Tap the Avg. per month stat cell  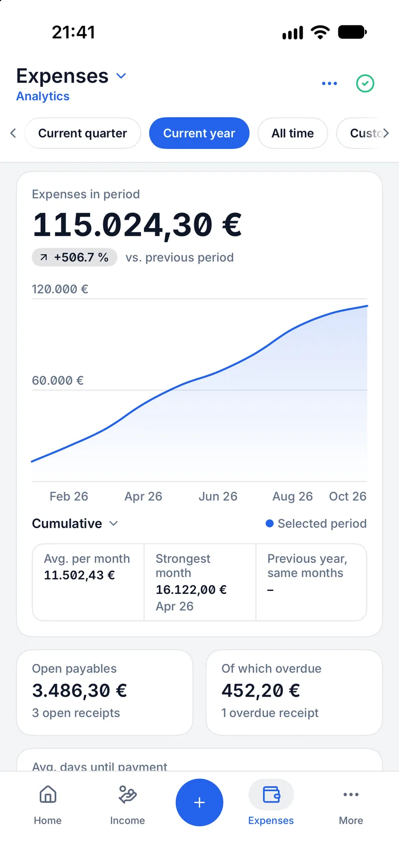click(88, 582)
